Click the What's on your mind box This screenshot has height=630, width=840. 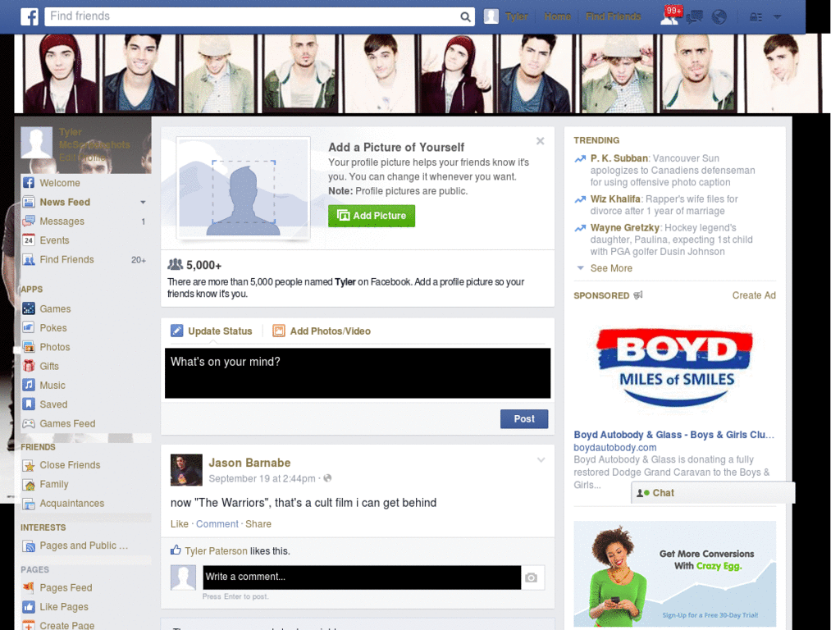click(x=358, y=373)
